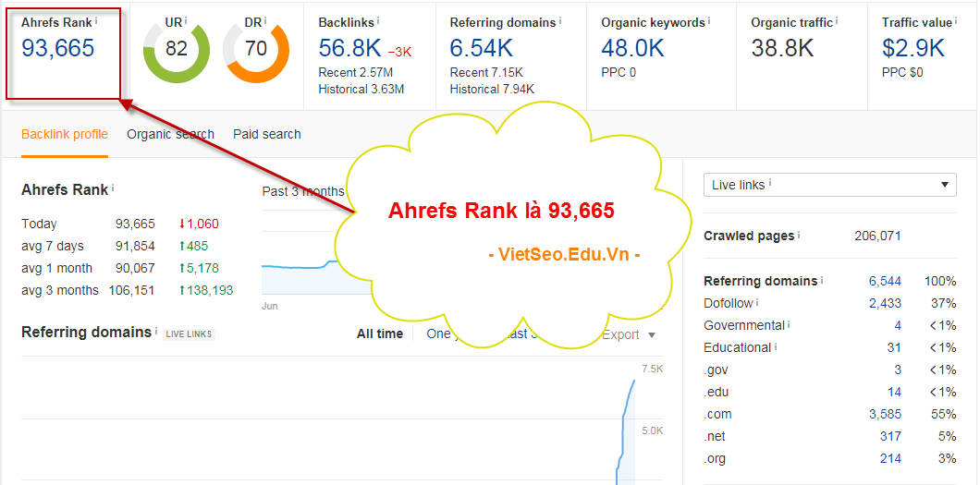
Task: Click the Backlinks value 56.8K
Action: [350, 48]
